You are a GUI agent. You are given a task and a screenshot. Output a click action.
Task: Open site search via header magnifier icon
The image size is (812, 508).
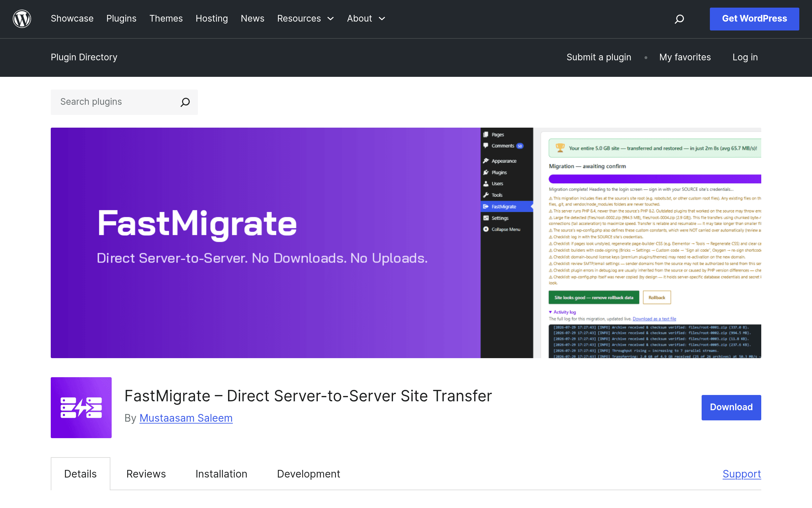tap(679, 19)
